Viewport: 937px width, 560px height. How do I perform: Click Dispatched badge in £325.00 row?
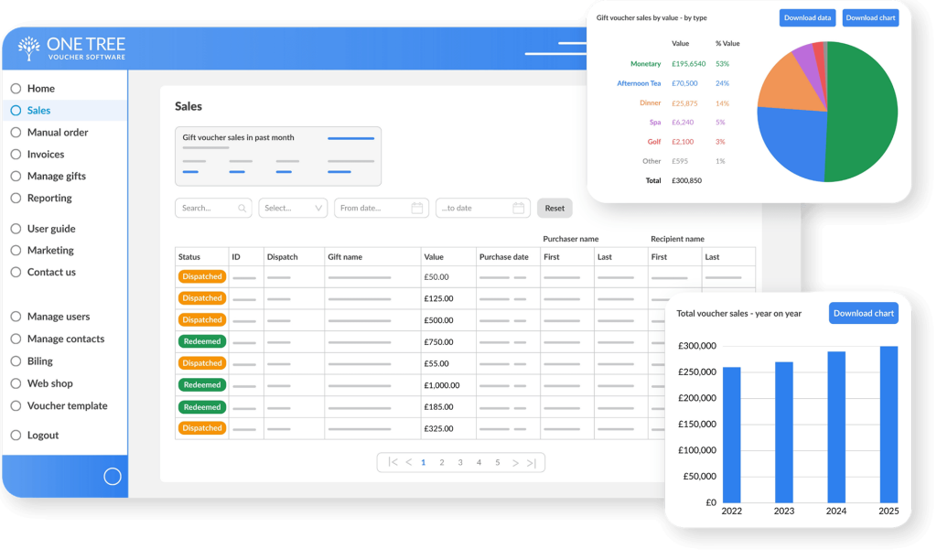(x=202, y=428)
